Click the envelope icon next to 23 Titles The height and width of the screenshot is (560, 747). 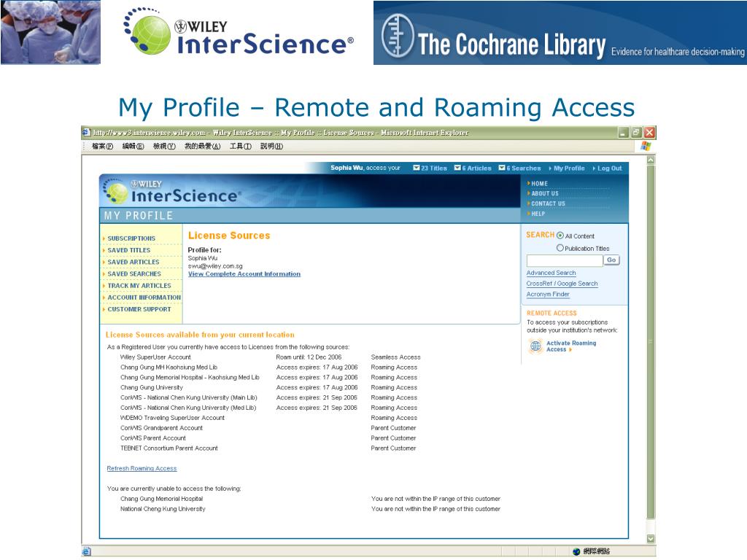click(417, 168)
